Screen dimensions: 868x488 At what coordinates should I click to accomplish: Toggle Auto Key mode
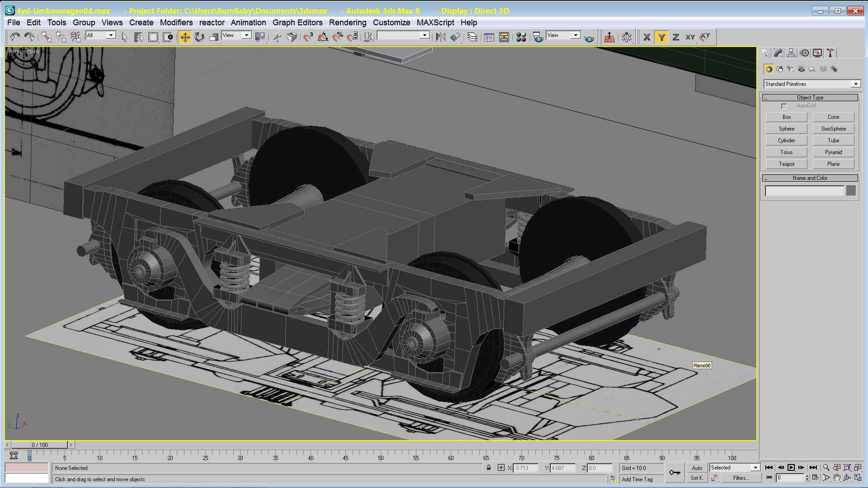697,468
